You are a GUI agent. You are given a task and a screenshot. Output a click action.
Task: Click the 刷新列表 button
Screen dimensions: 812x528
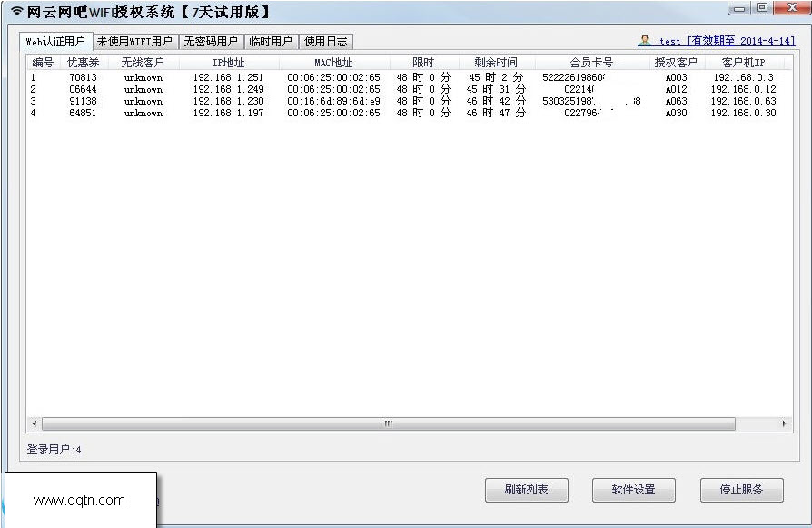click(x=527, y=490)
